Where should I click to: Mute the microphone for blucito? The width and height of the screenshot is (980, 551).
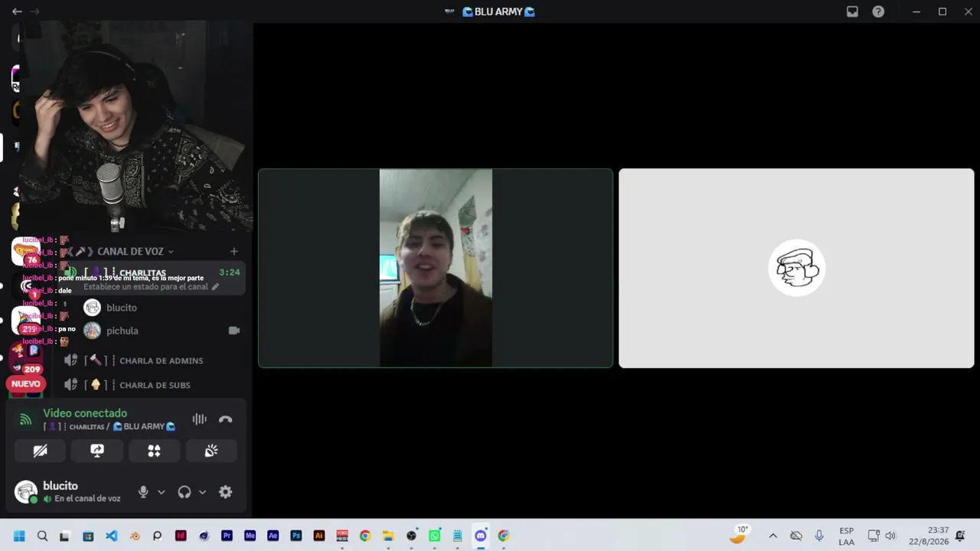click(143, 492)
